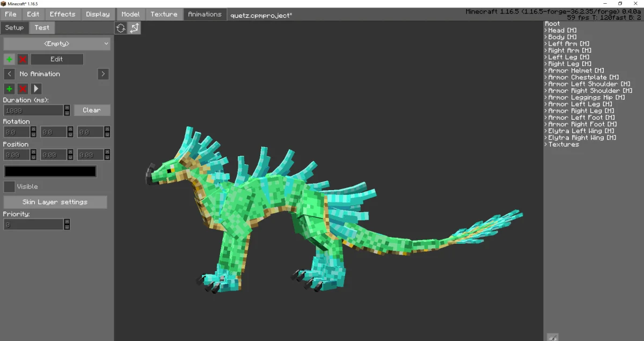Image resolution: width=644 pixels, height=341 pixels.
Task: Select Armor Leggings Hip [H] in the tree
Action: click(587, 98)
